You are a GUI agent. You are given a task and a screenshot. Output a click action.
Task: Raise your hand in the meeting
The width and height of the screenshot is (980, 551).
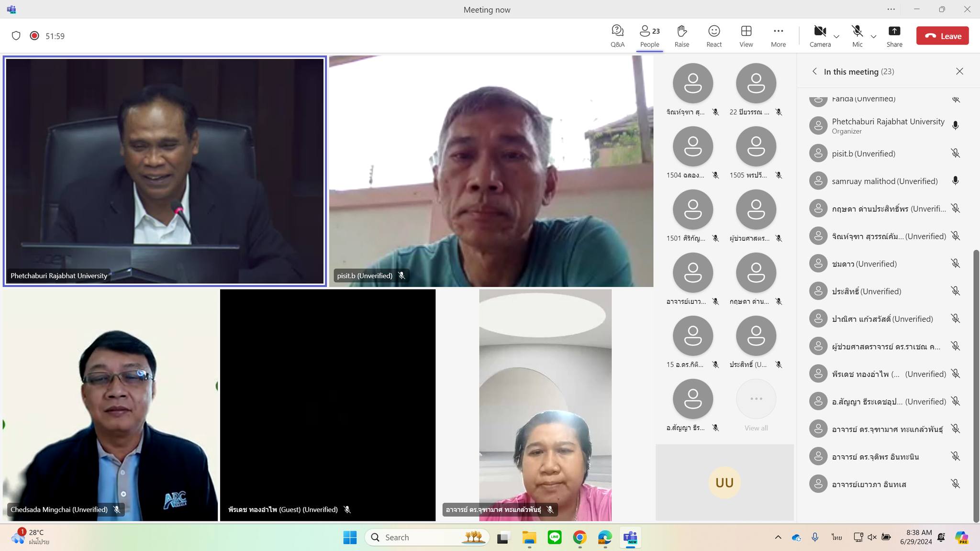pyautogui.click(x=681, y=36)
